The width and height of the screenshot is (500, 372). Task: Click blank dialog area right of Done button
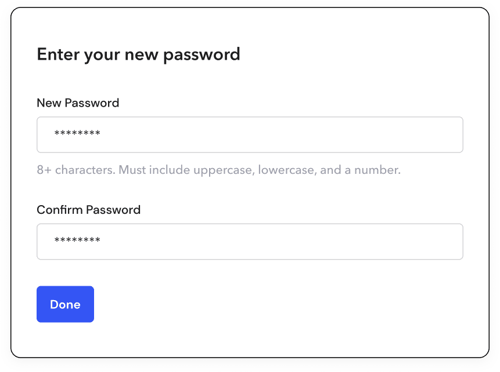click(283, 304)
